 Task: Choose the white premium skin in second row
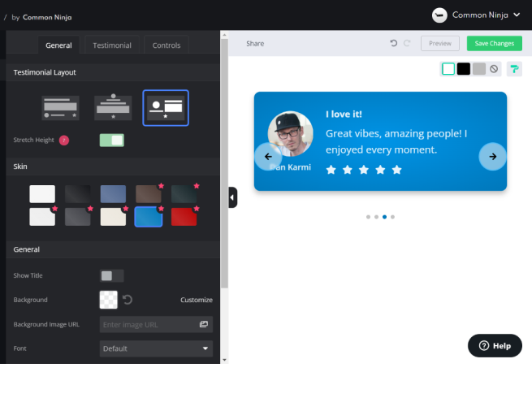pyautogui.click(x=42, y=217)
